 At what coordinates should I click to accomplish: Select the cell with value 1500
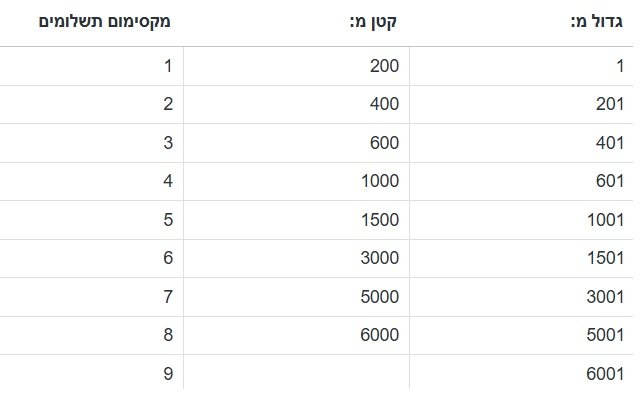tap(296, 220)
